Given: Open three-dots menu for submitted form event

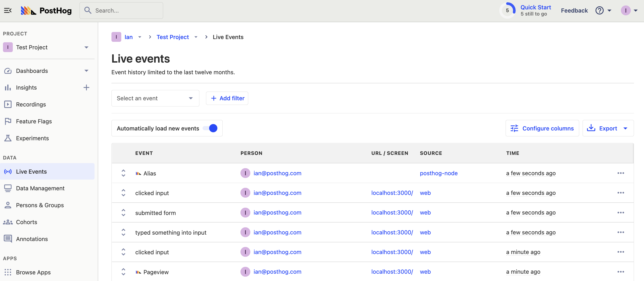Looking at the screenshot, I should [620, 212].
